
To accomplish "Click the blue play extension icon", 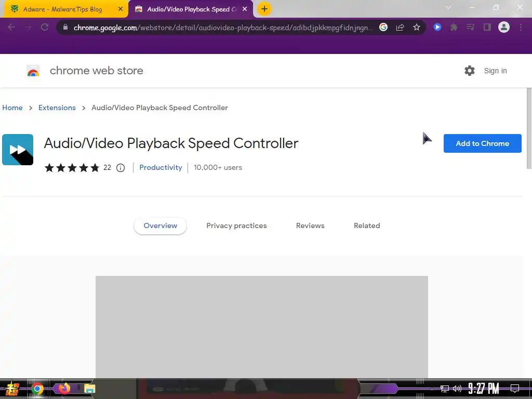I will (437, 27).
